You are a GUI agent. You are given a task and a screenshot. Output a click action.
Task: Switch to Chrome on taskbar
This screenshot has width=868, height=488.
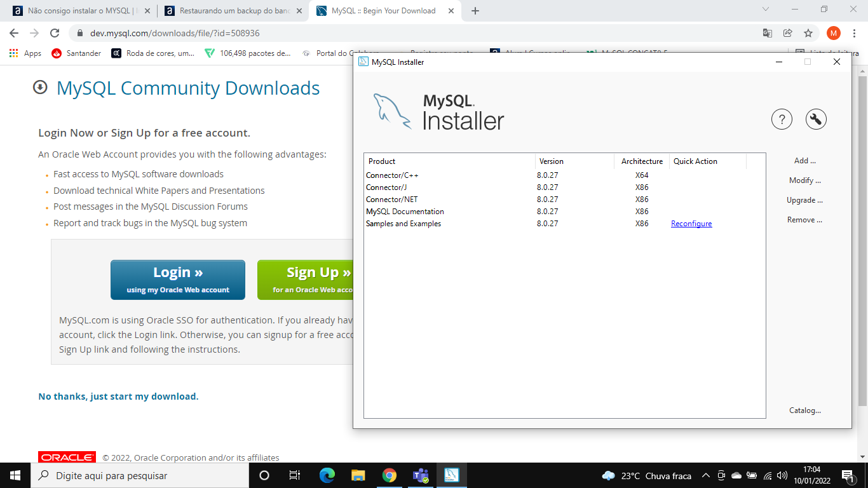pyautogui.click(x=390, y=475)
